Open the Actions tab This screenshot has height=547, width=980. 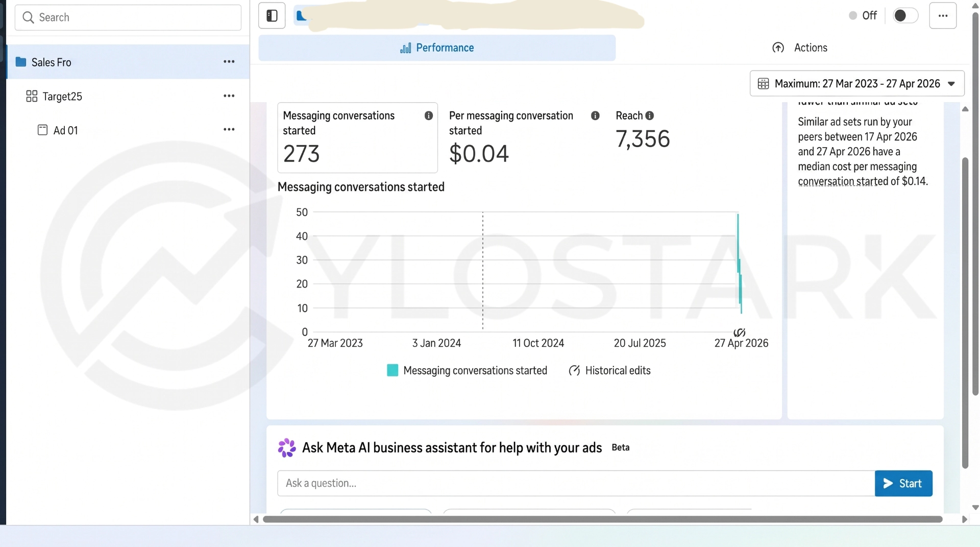[x=800, y=48]
